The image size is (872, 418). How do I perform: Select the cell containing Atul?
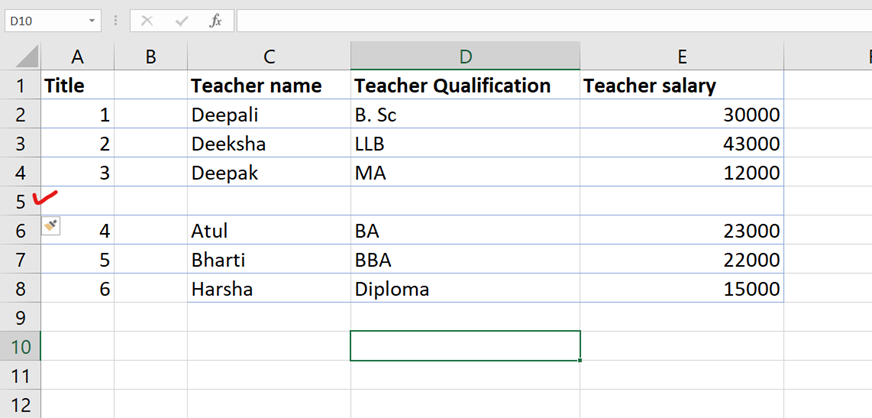click(x=268, y=231)
